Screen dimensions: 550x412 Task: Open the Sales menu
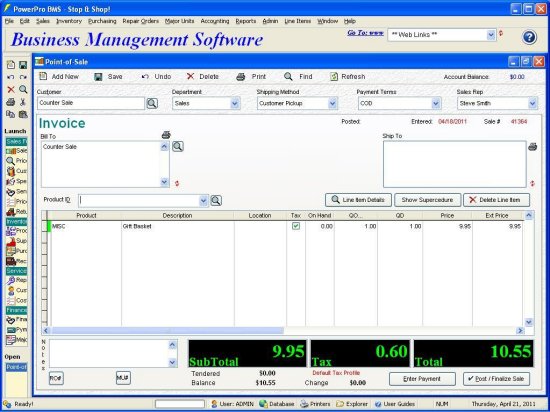pos(43,21)
